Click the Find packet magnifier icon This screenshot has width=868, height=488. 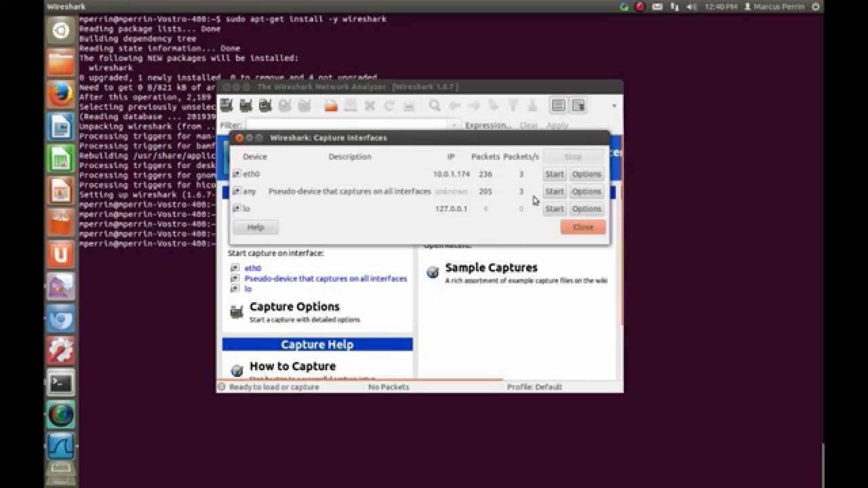click(435, 105)
